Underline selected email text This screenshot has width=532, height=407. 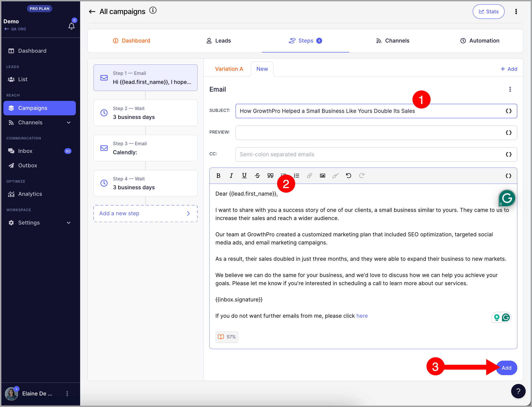pyautogui.click(x=244, y=176)
